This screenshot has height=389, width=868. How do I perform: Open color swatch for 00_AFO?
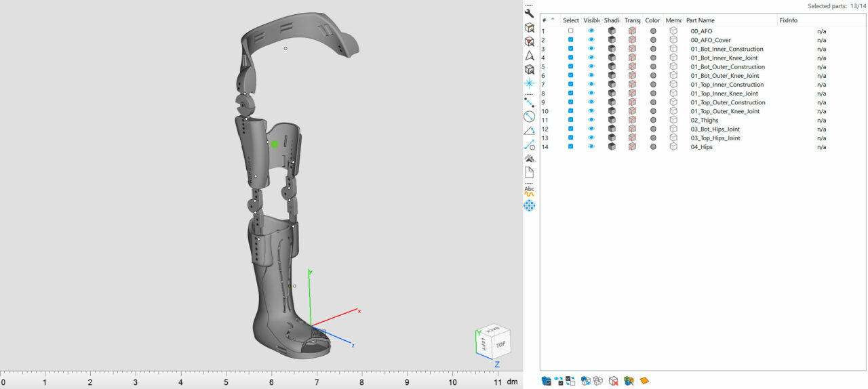pos(653,31)
